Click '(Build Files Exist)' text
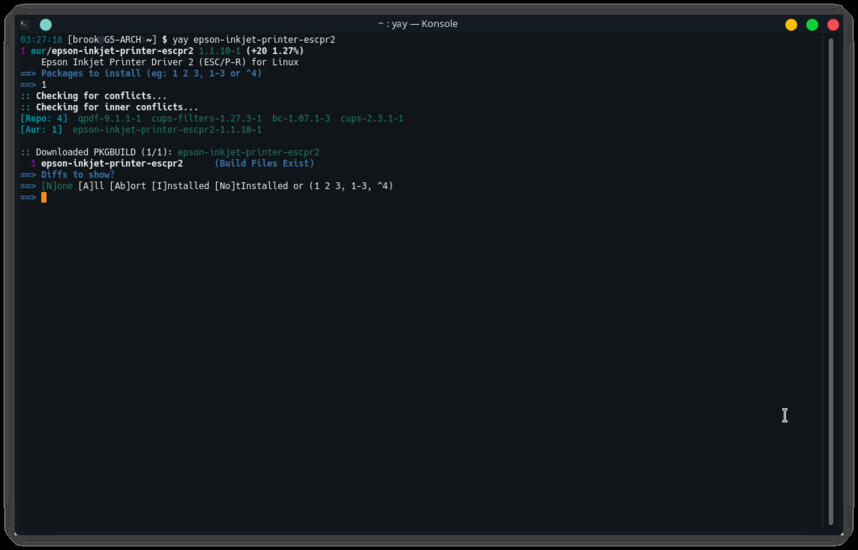 (264, 164)
